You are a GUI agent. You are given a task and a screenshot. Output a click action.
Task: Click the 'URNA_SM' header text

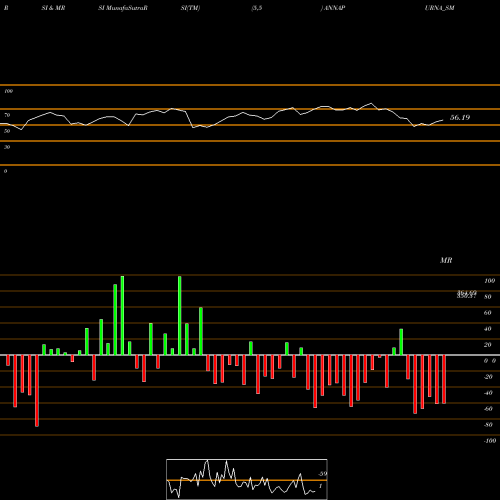pos(439,8)
